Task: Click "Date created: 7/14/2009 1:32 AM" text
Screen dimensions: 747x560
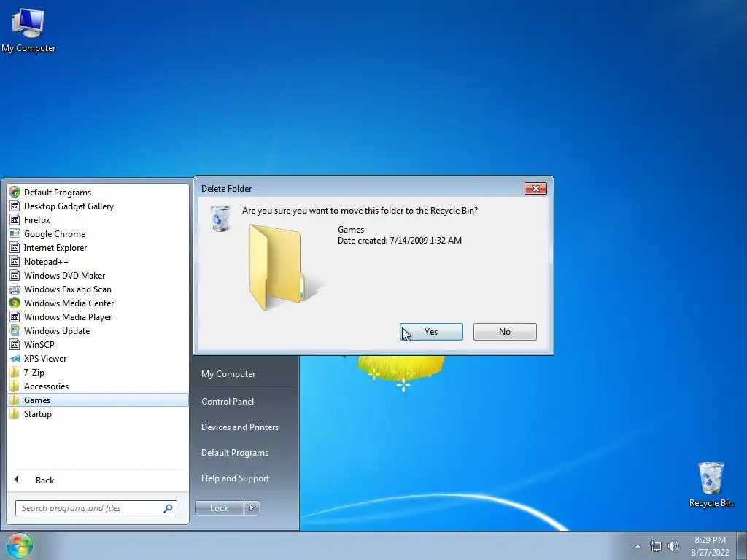Action: click(x=400, y=241)
